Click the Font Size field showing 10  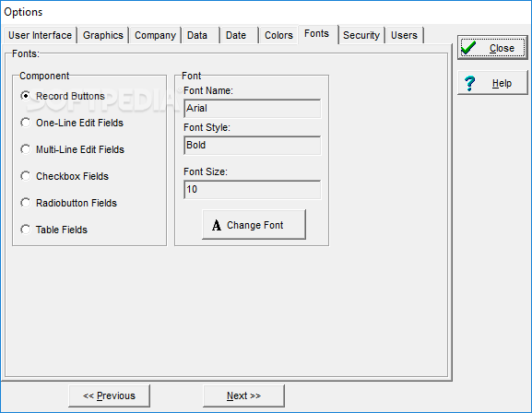[x=252, y=190]
